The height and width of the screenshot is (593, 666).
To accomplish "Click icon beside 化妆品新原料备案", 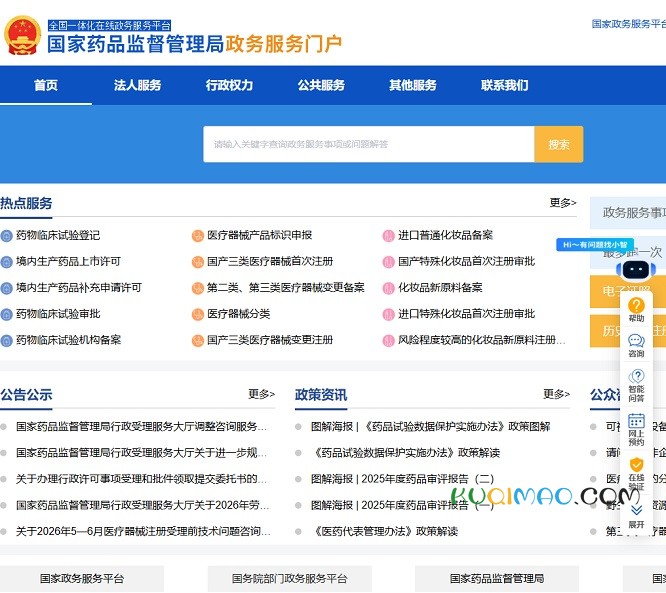I will [x=388, y=288].
